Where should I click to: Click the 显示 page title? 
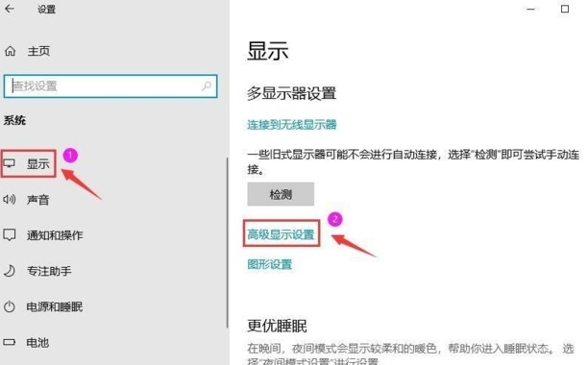pyautogui.click(x=268, y=51)
